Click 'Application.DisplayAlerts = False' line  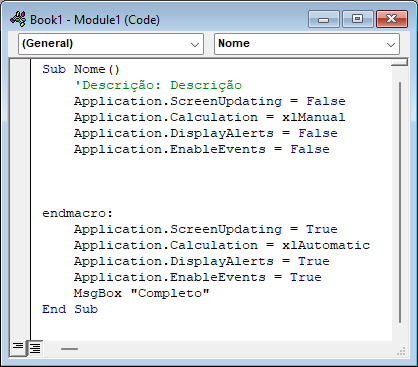(x=206, y=133)
